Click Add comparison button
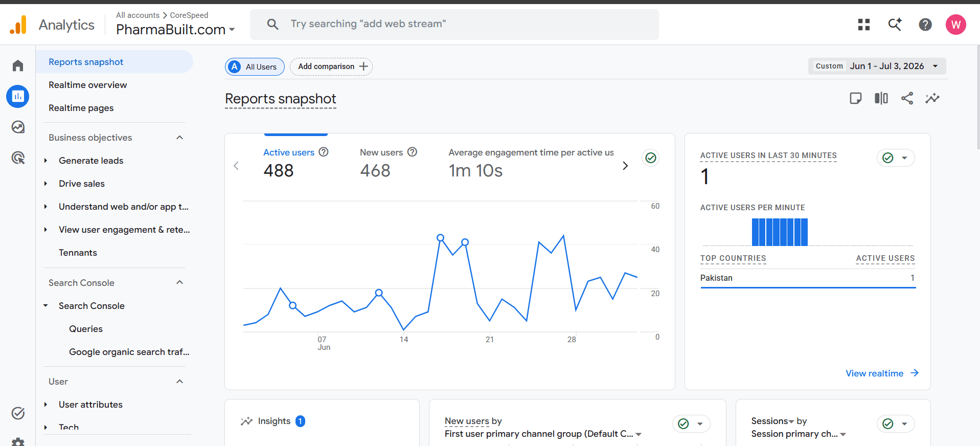Screen dimensions: 980x446 (331, 66)
